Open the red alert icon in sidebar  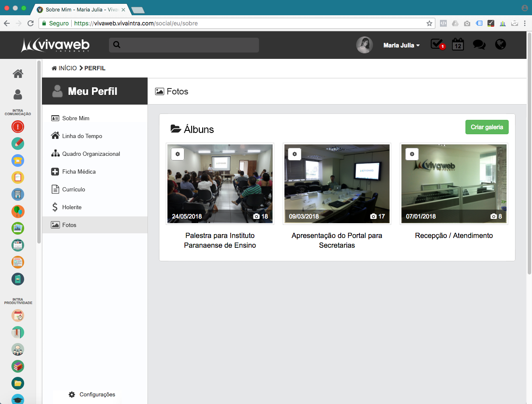(18, 127)
